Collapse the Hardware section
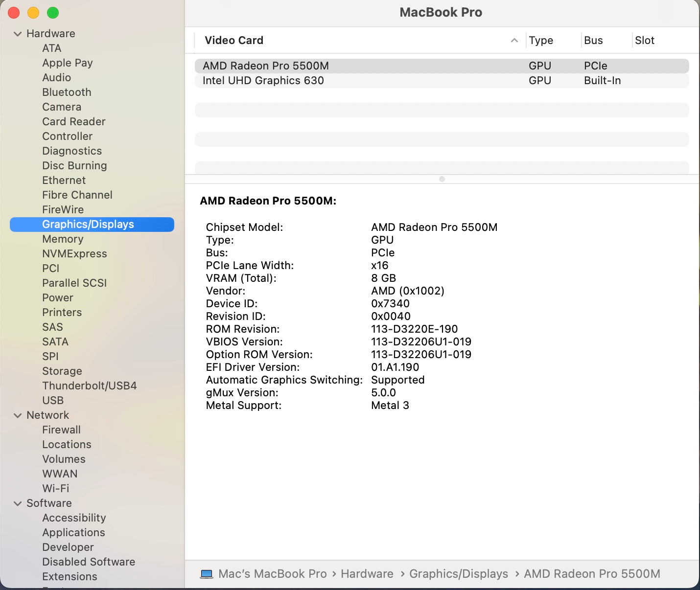 coord(18,33)
